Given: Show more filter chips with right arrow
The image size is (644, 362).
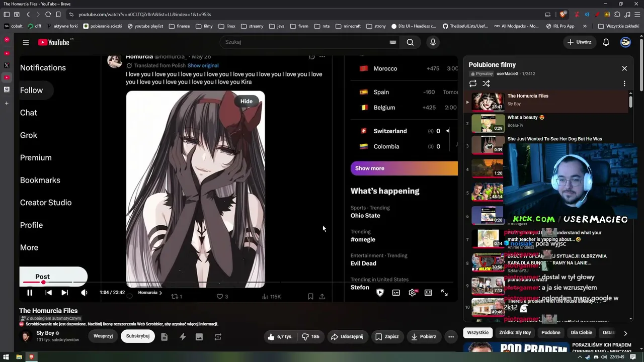Looking at the screenshot, I should click(625, 333).
